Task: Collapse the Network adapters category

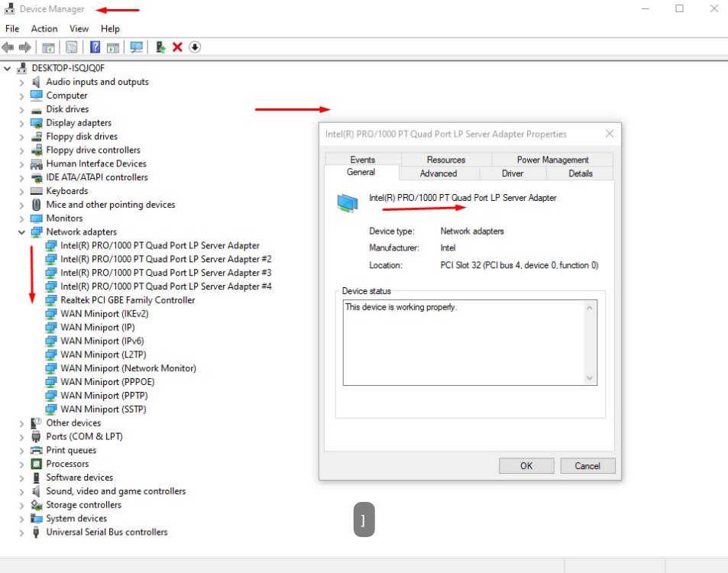Action: (21, 232)
